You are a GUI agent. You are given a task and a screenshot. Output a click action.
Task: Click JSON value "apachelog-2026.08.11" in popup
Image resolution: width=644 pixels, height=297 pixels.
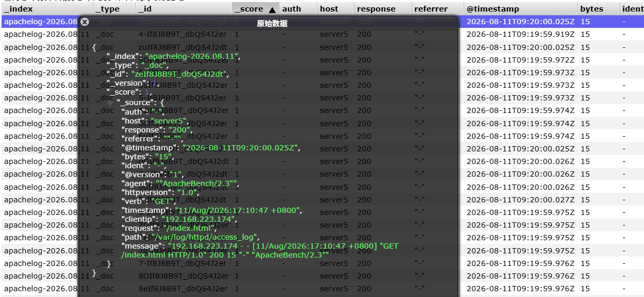pos(192,56)
